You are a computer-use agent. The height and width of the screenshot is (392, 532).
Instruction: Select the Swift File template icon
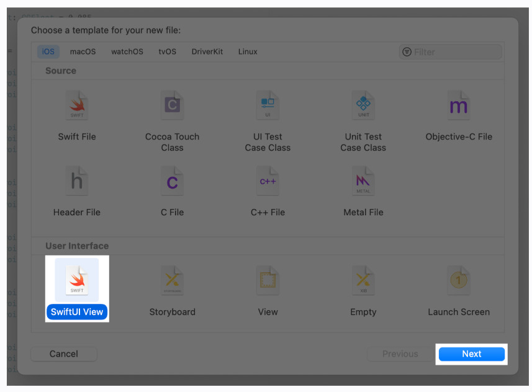pyautogui.click(x=77, y=105)
